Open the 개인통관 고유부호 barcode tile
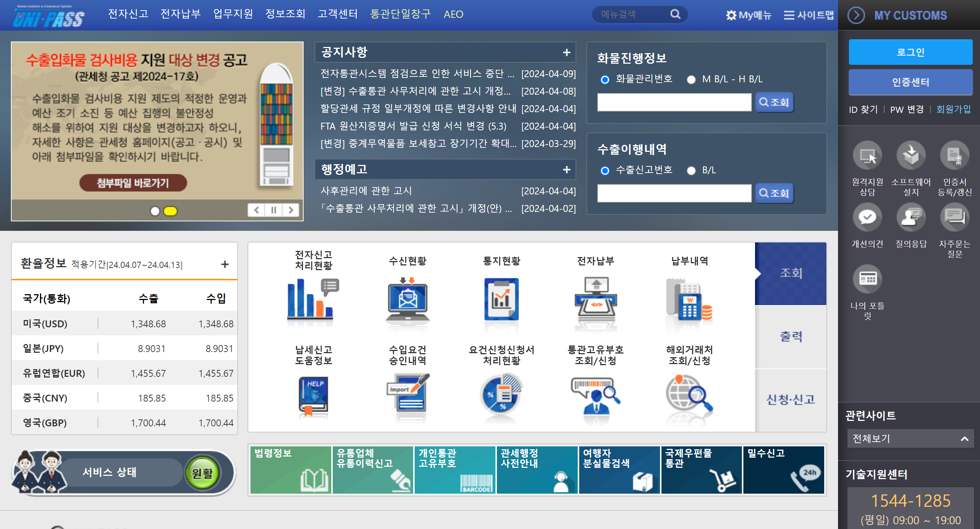The width and height of the screenshot is (980, 529). click(455, 470)
